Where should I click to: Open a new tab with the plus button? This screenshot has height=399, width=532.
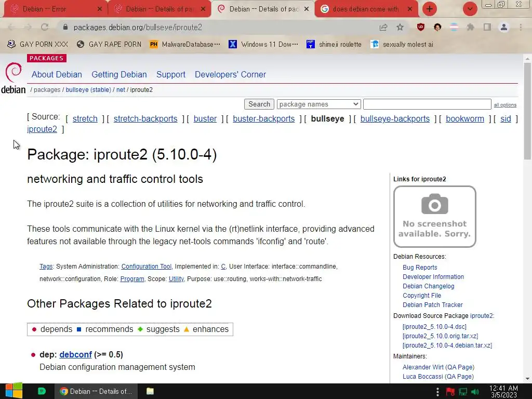coord(430,9)
